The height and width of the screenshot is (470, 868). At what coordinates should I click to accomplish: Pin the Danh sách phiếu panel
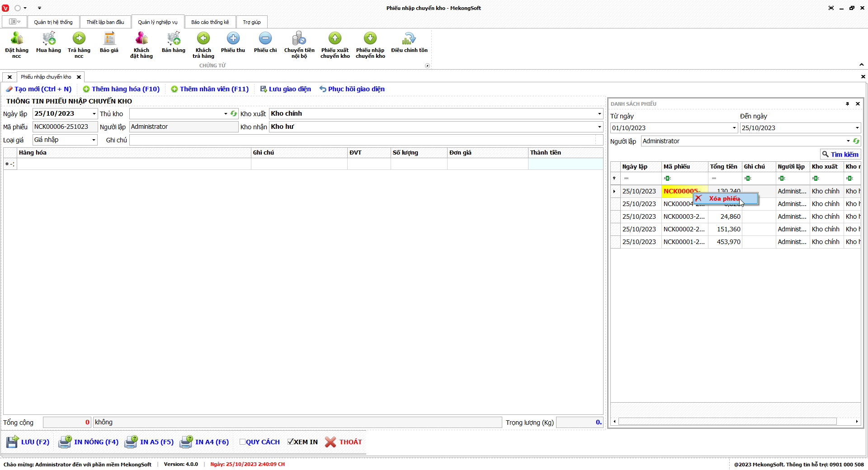847,104
